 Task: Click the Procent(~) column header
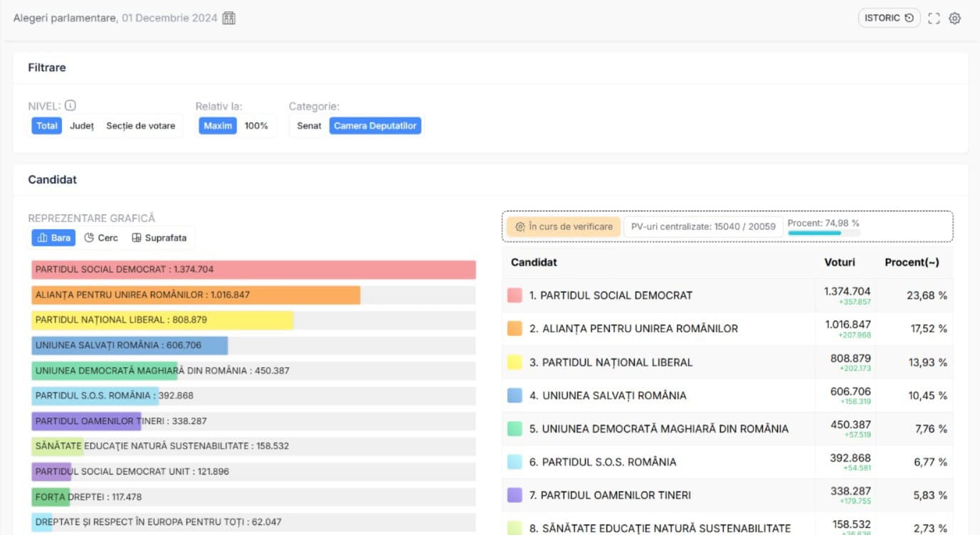point(912,263)
